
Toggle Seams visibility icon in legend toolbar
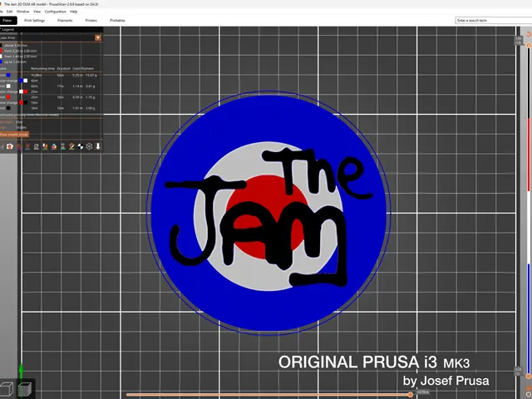(37, 146)
